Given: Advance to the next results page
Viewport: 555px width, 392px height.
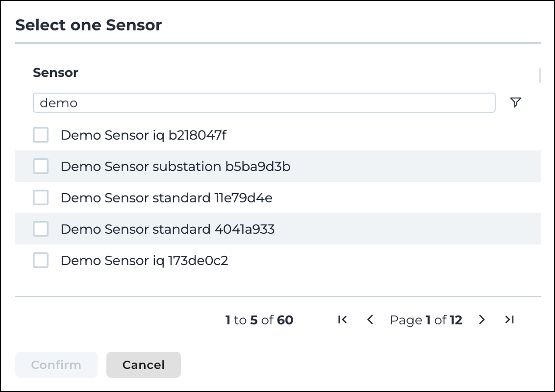Looking at the screenshot, I should 481,320.
